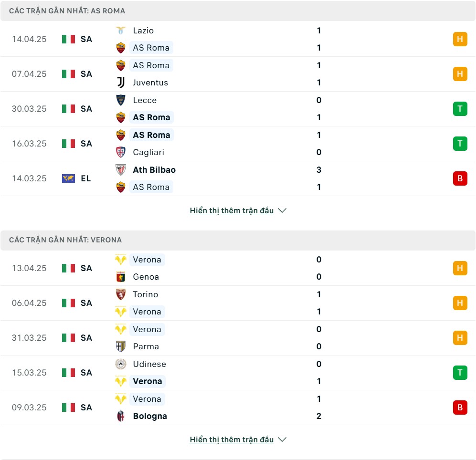The width and height of the screenshot is (476, 460).
Task: Click the red B badge for Ath Bilbao match
Action: point(460,178)
